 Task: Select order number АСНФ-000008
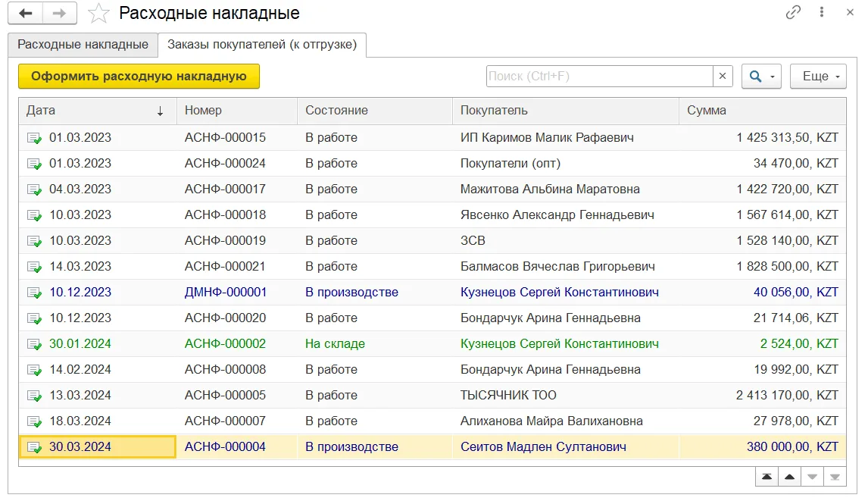[x=225, y=370]
